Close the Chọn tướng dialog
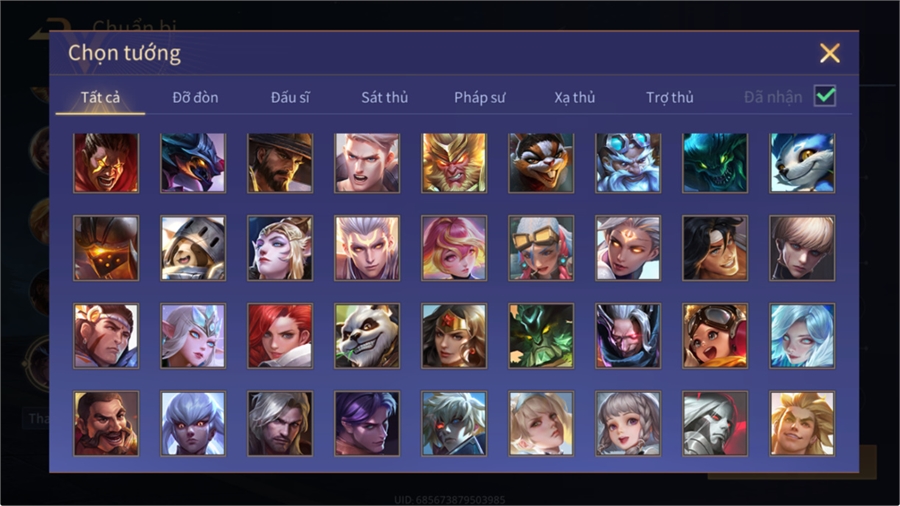Image resolution: width=900 pixels, height=506 pixels. pos(829,53)
